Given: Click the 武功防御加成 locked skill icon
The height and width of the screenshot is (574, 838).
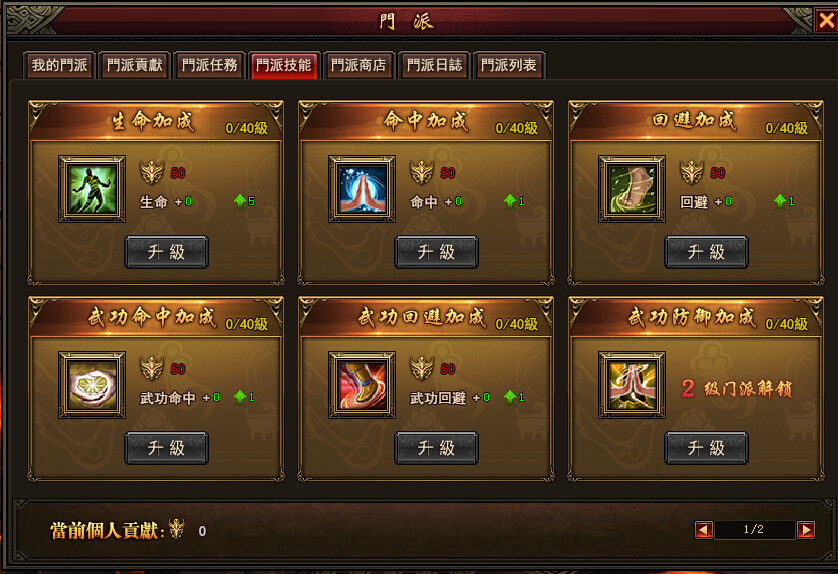Looking at the screenshot, I should (x=632, y=385).
